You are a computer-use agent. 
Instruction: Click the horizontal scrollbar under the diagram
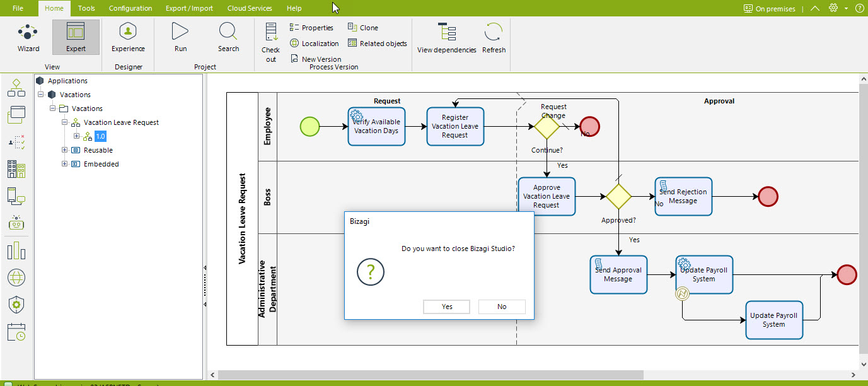tap(431, 375)
